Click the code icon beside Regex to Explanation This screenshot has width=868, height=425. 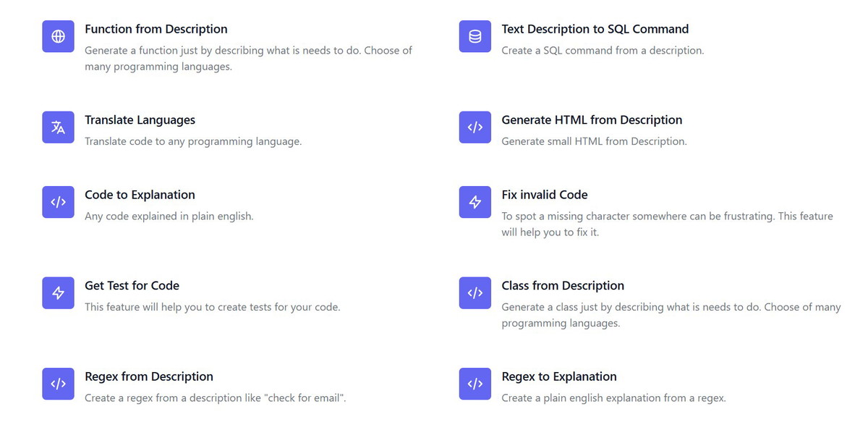(x=475, y=384)
